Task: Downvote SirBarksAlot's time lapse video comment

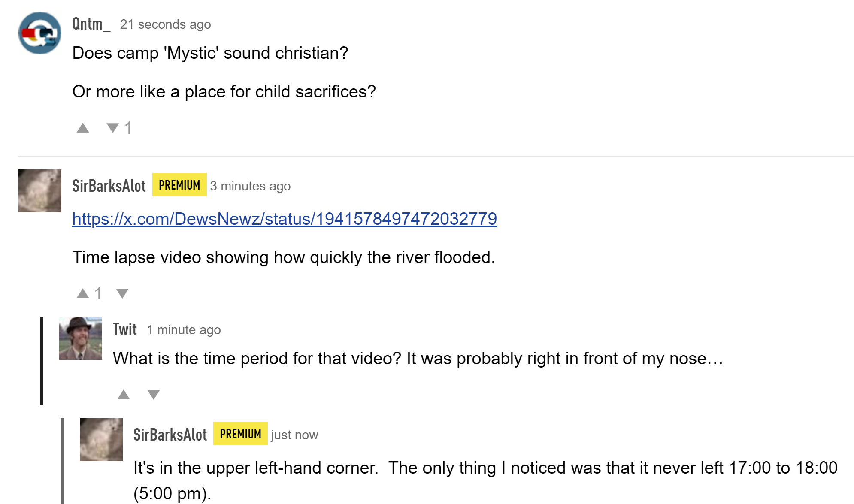Action: (122, 293)
